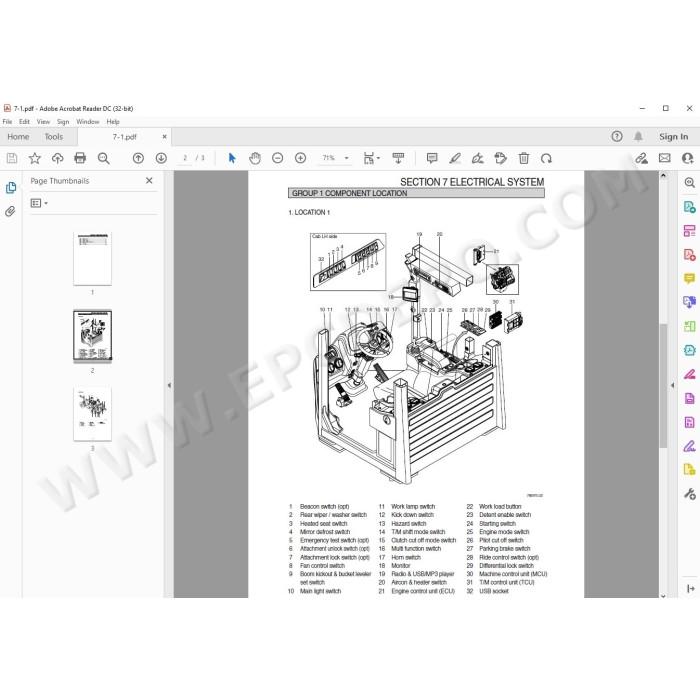Screen dimensions: 700x700
Task: Open the Sign menu
Action: tap(63, 121)
